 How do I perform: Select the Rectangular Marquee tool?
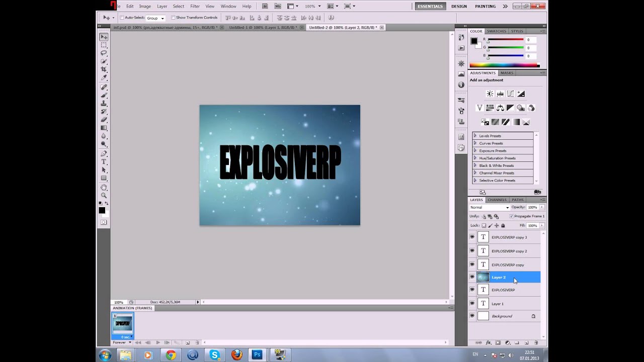(x=104, y=45)
